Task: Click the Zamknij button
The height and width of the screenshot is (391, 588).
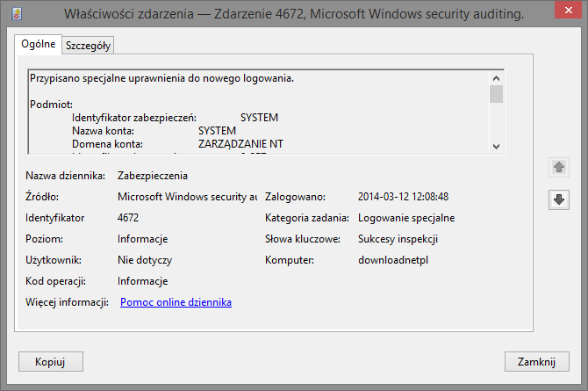Action: (536, 362)
